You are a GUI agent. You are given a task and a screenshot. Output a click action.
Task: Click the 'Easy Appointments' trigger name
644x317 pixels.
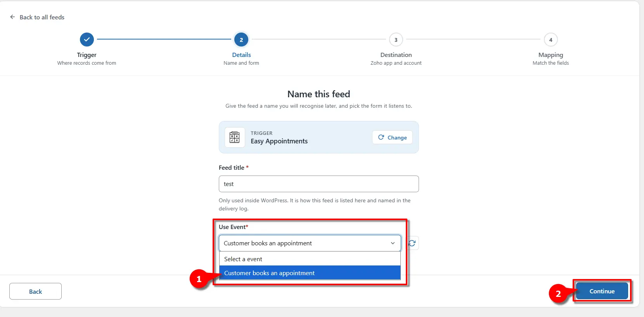pos(279,141)
